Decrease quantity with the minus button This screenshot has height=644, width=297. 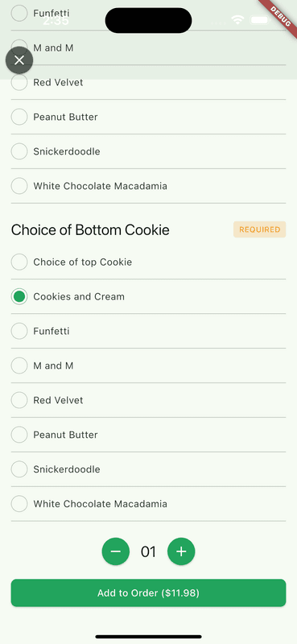coord(116,551)
